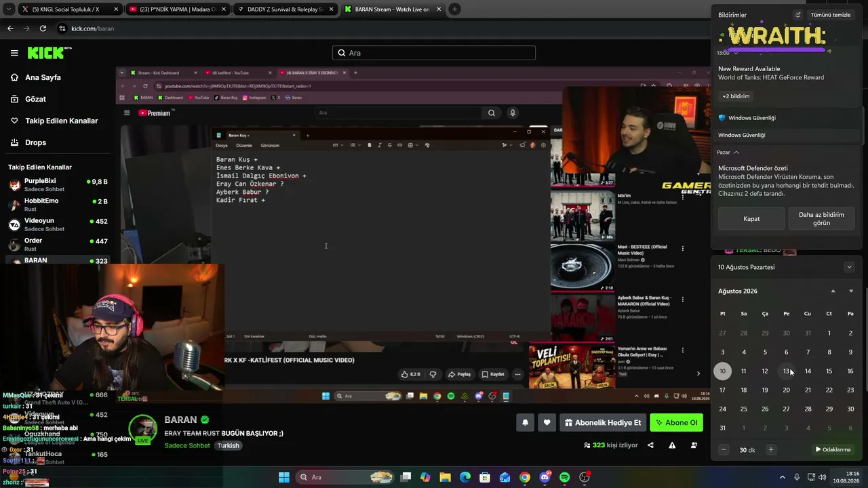Screen dimensions: 868x488
Task: Open notification settings icon next to Tümünü temizle
Action: tap(798, 15)
